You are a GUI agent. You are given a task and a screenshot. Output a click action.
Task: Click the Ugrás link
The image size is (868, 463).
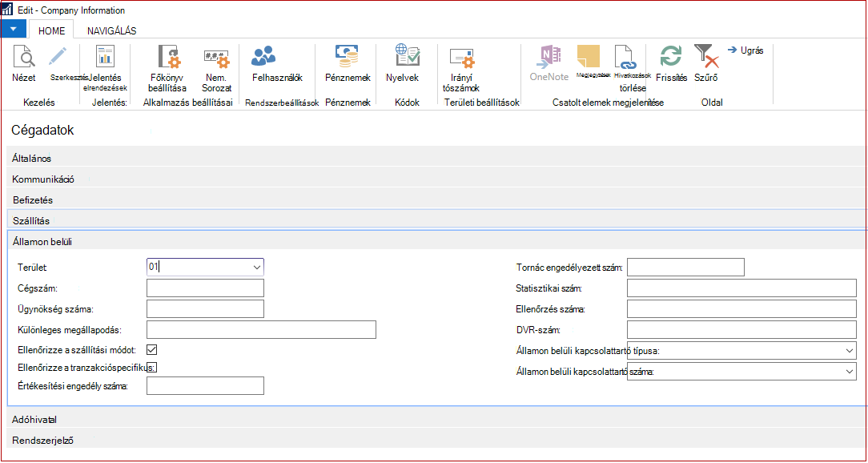click(x=746, y=50)
